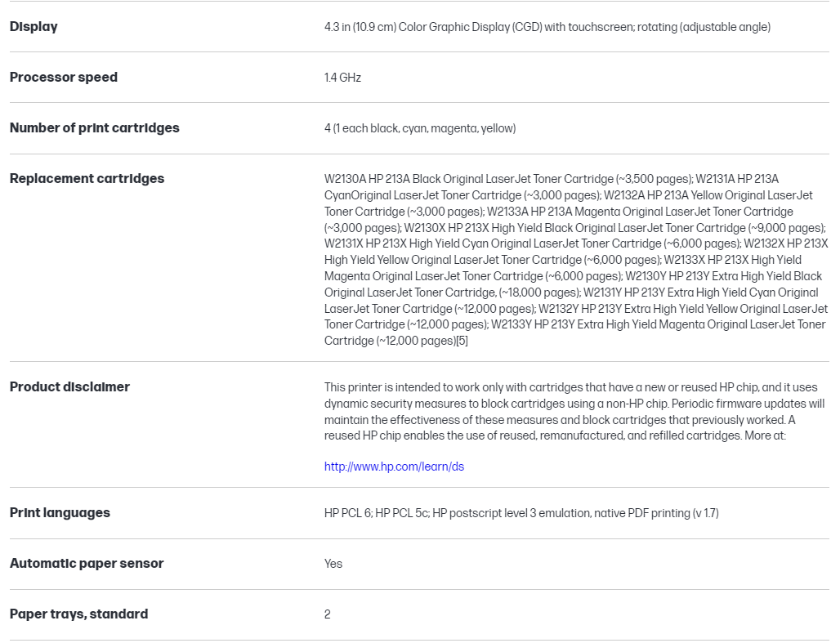
Task: Click the 1.4 GHz processor value
Action: click(x=342, y=78)
